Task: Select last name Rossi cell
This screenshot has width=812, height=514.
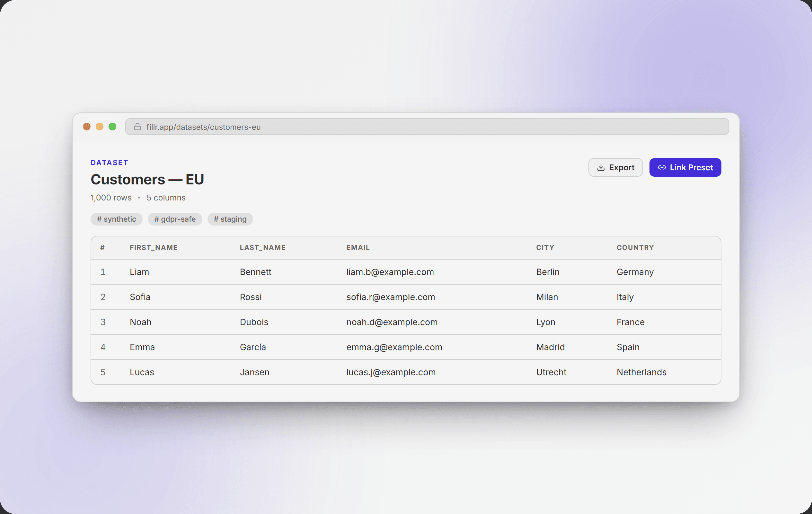Action: pos(251,297)
